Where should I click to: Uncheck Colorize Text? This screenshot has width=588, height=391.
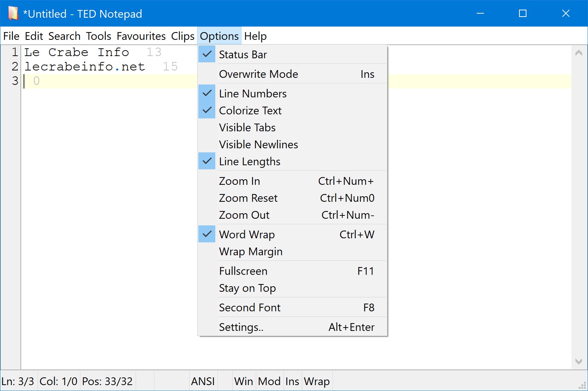pos(293,111)
